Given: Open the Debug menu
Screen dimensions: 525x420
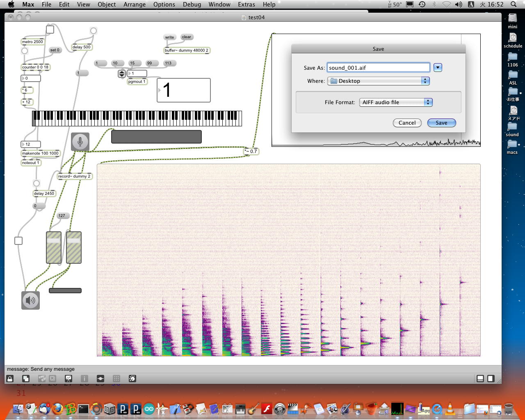Looking at the screenshot, I should [192, 5].
